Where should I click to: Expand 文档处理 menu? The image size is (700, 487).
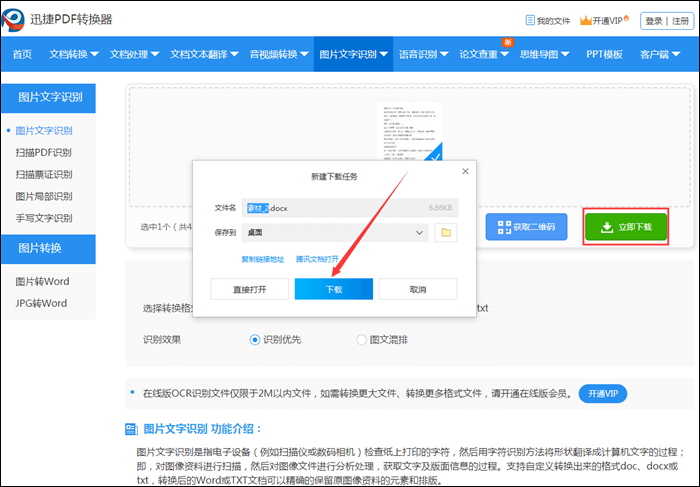[x=134, y=54]
